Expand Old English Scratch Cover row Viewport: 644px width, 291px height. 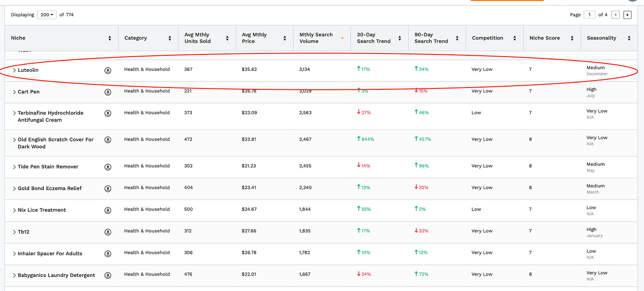coord(14,140)
